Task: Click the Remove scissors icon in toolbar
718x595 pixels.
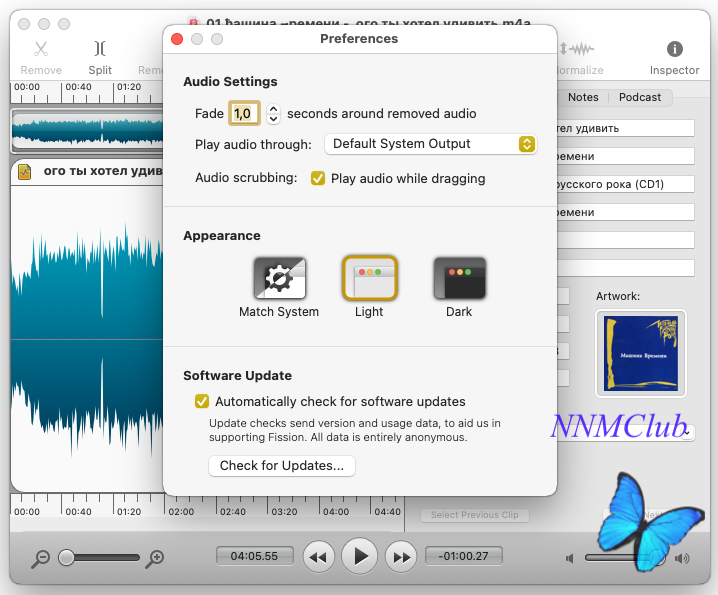Action: [41, 49]
